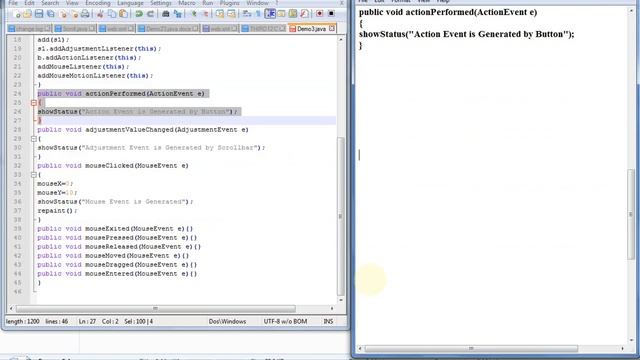
Task: Open the Replace toolbar icon
Action: 178,14
